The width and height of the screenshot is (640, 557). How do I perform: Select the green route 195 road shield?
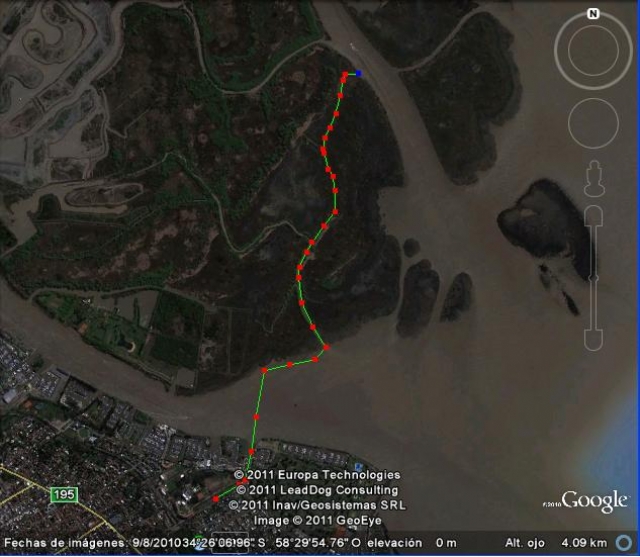point(64,495)
